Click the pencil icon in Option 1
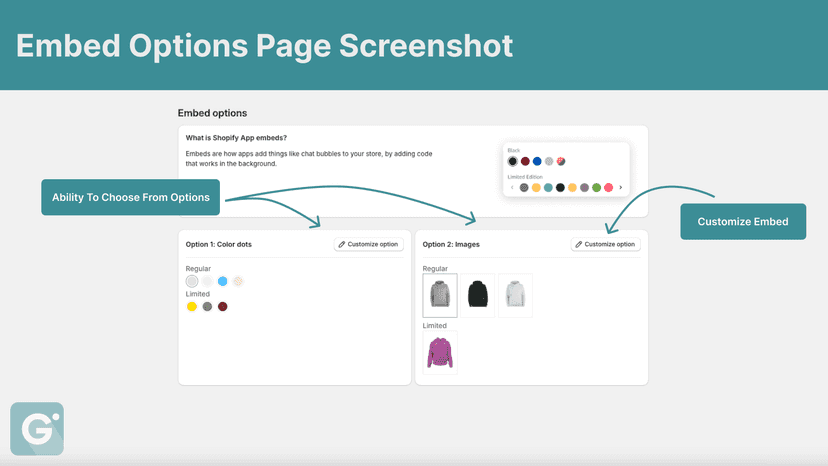 342,244
